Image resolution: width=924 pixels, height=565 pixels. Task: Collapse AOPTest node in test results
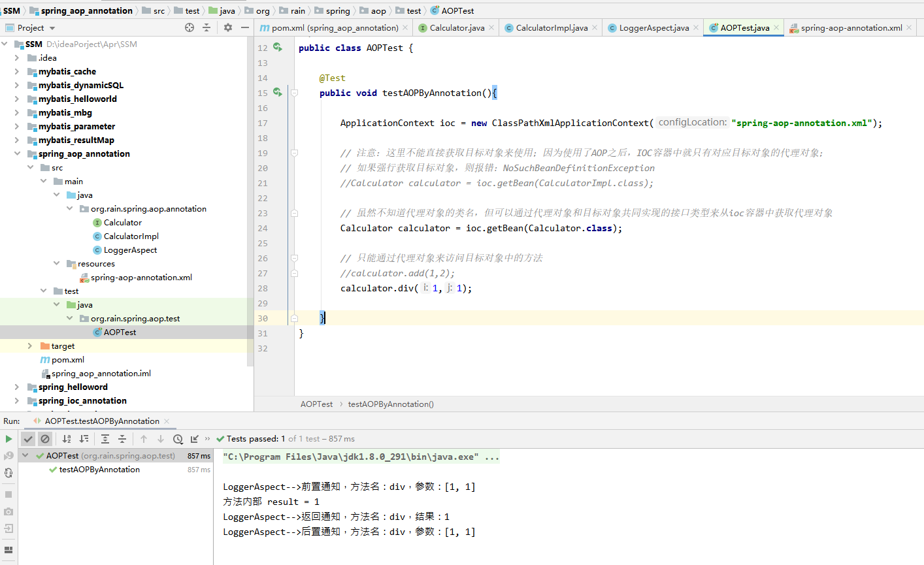click(25, 456)
